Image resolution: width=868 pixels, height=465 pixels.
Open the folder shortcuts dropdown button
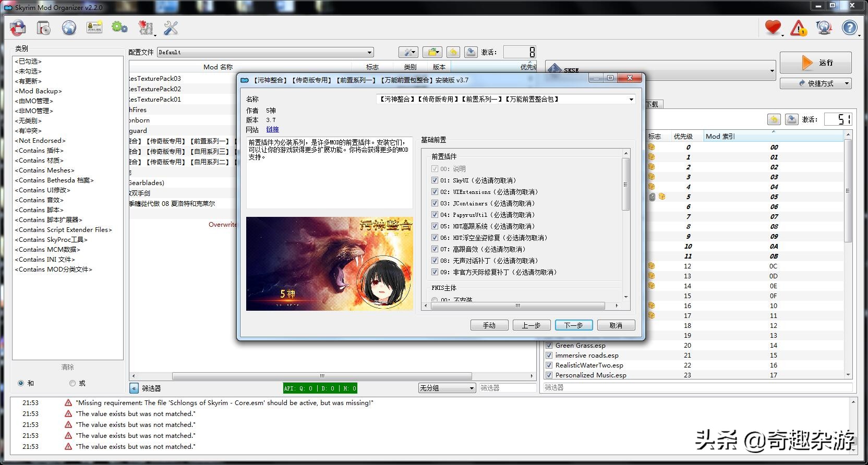tap(432, 52)
